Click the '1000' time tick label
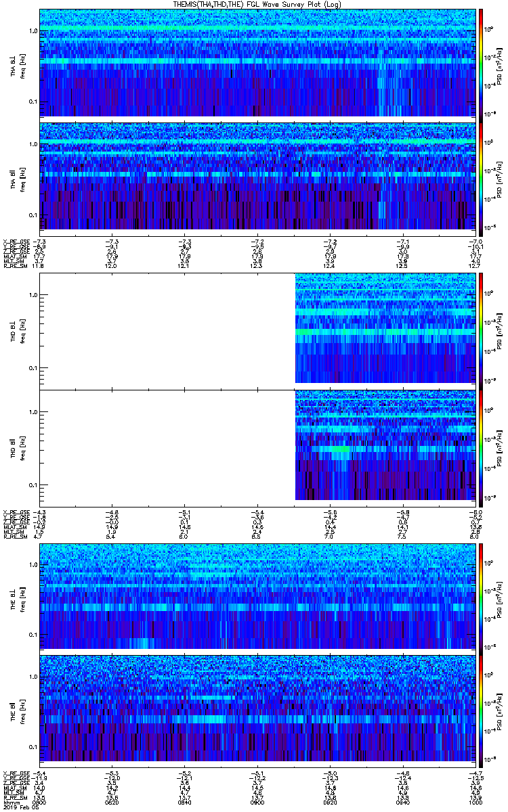The width and height of the screenshot is (508, 812). coord(475,803)
